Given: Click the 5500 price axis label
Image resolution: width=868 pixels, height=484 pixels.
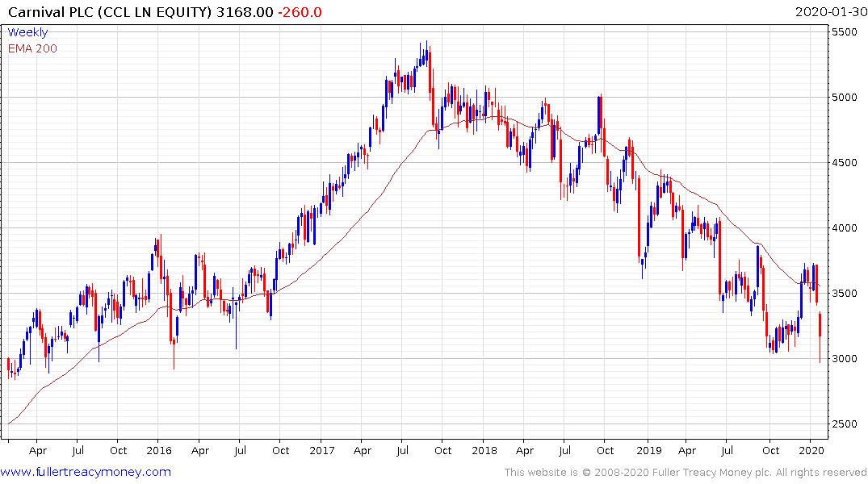Looking at the screenshot, I should click(845, 32).
